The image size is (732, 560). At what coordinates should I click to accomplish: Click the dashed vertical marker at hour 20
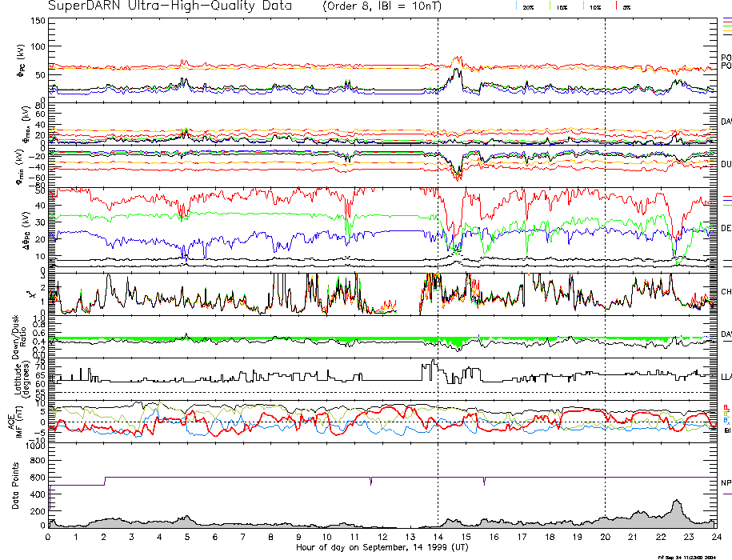coord(606,240)
